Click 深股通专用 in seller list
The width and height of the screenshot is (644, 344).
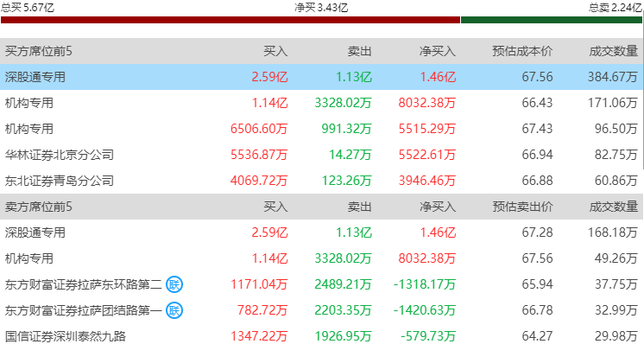(x=35, y=233)
